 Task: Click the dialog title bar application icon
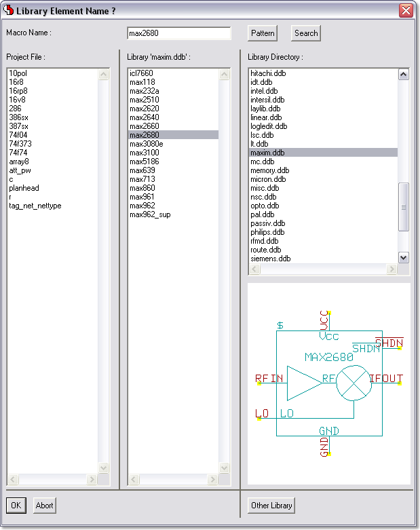click(x=9, y=11)
